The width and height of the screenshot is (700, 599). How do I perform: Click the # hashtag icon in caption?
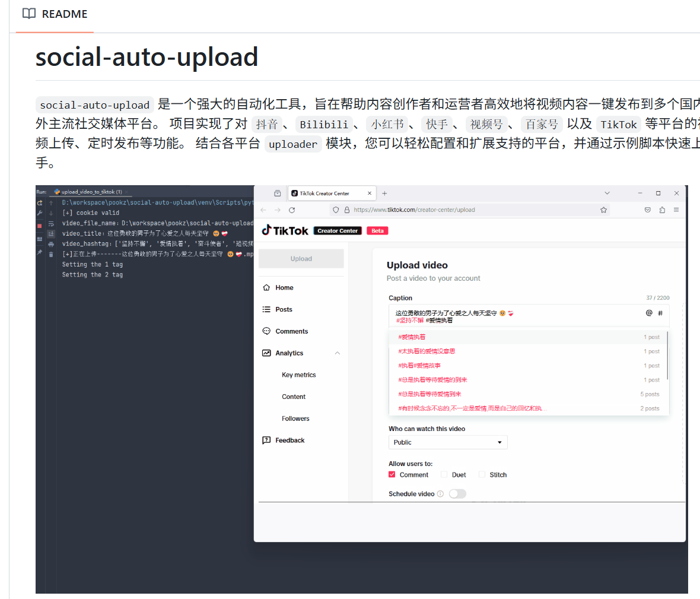(660, 313)
